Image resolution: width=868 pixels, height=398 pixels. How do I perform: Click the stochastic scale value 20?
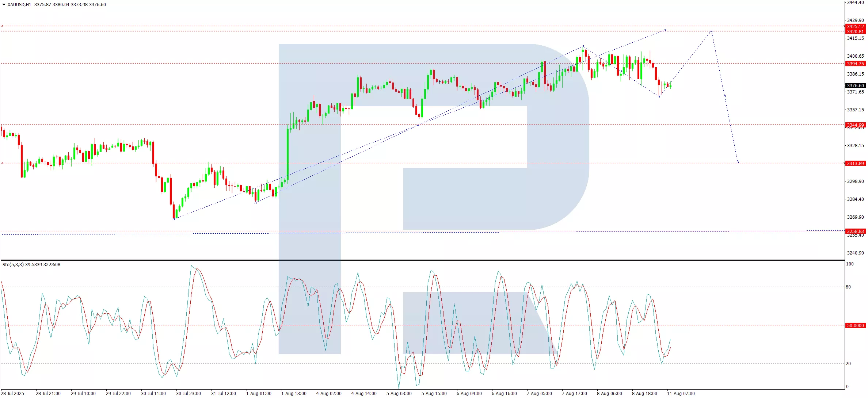[x=848, y=364]
